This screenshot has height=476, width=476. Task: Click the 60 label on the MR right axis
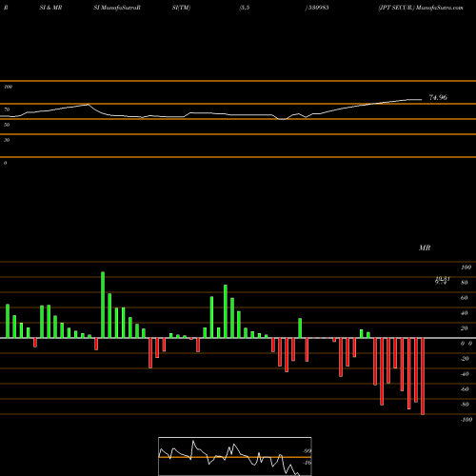click(x=465, y=298)
